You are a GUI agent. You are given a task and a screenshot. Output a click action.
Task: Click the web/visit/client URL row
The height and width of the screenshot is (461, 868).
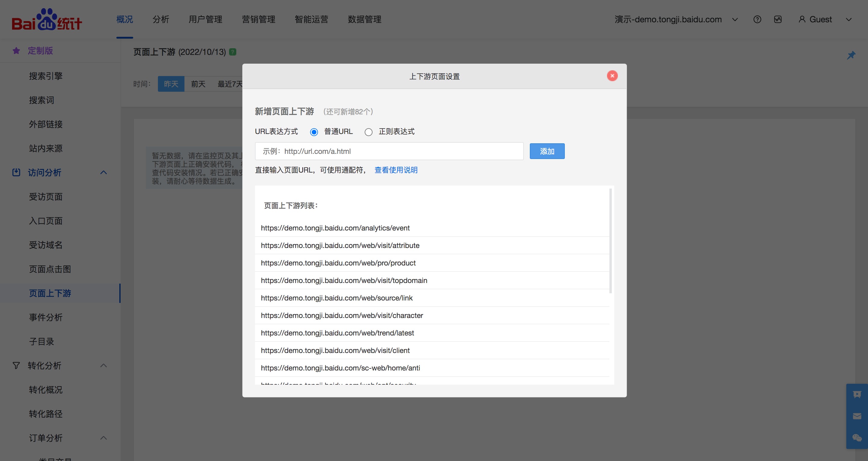coord(432,351)
